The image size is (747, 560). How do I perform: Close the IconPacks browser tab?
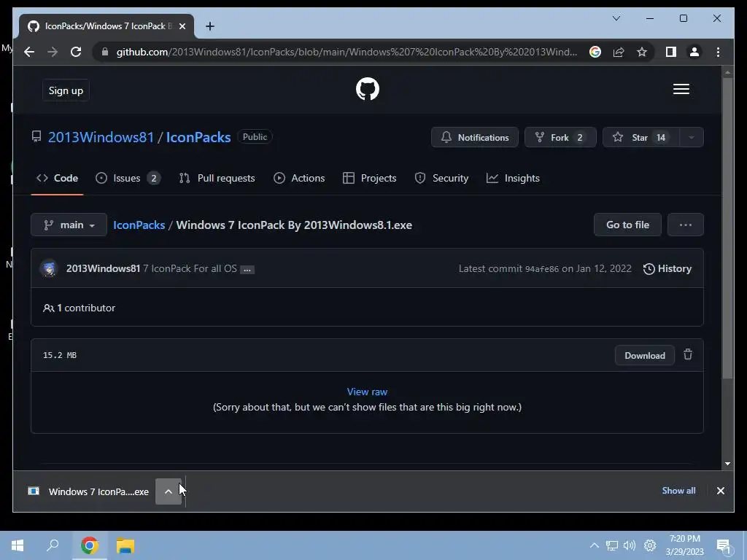182,26
